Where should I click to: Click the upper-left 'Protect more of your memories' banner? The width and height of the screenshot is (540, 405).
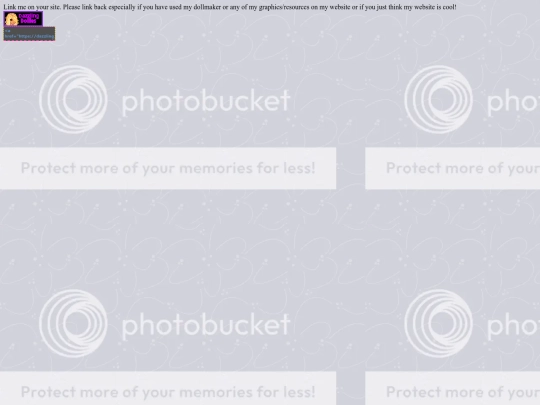pyautogui.click(x=168, y=168)
